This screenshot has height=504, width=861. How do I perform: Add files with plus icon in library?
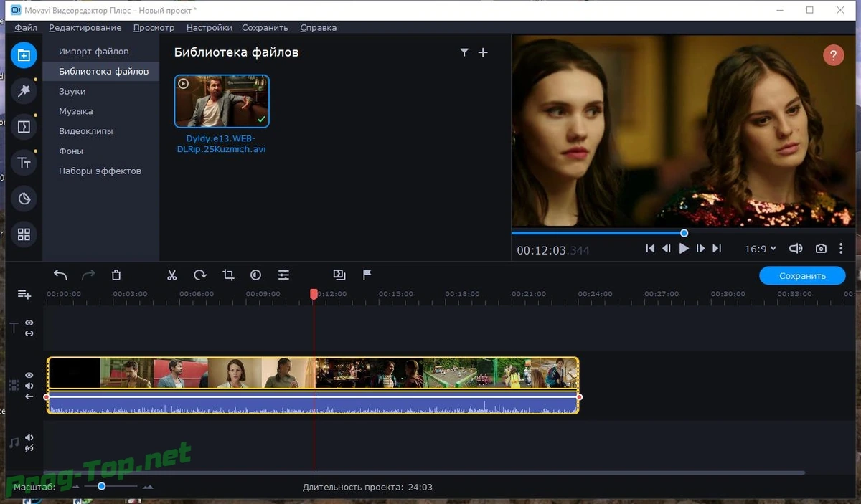tap(483, 52)
